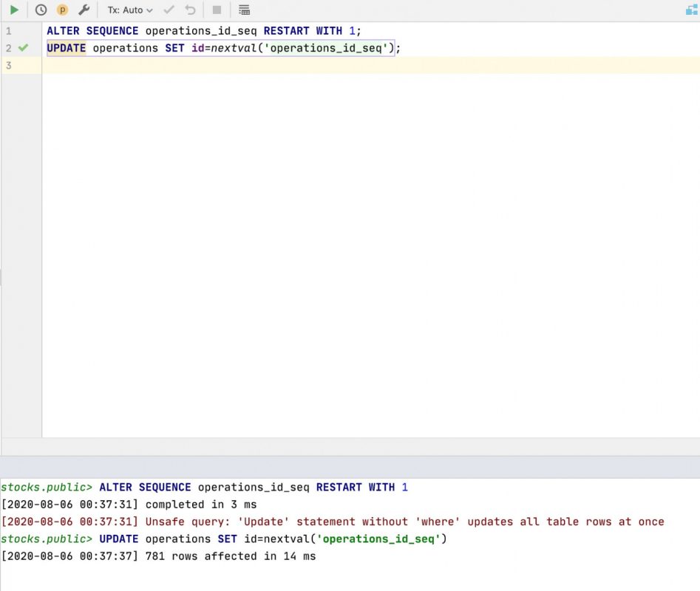This screenshot has height=591, width=700.
Task: Click 'completed in 3 ms' console message
Action: [201, 505]
